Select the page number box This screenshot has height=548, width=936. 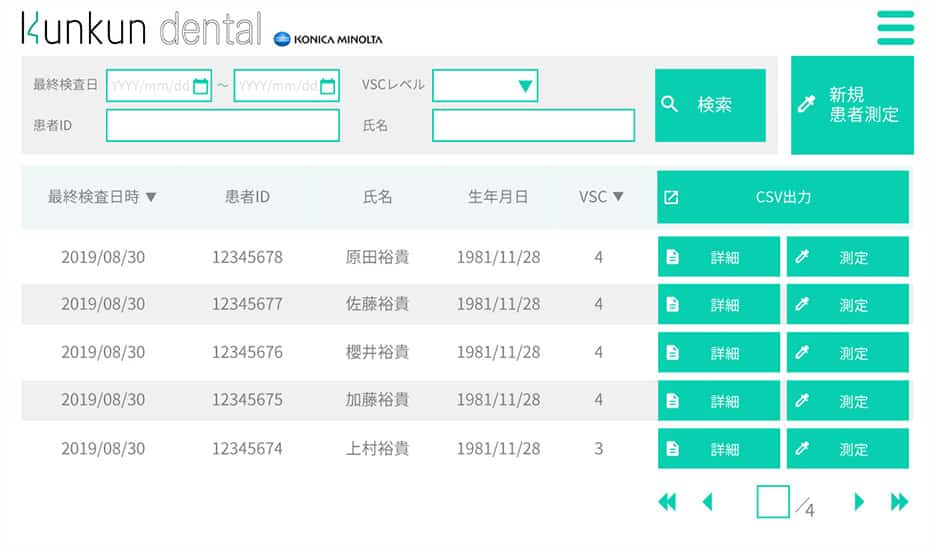pyautogui.click(x=772, y=502)
